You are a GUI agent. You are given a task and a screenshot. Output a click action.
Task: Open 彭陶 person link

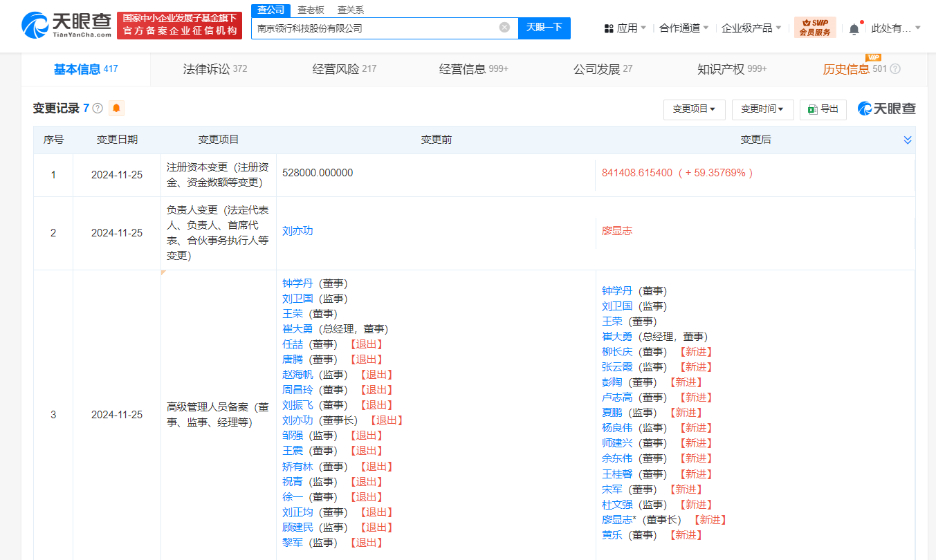tap(612, 382)
